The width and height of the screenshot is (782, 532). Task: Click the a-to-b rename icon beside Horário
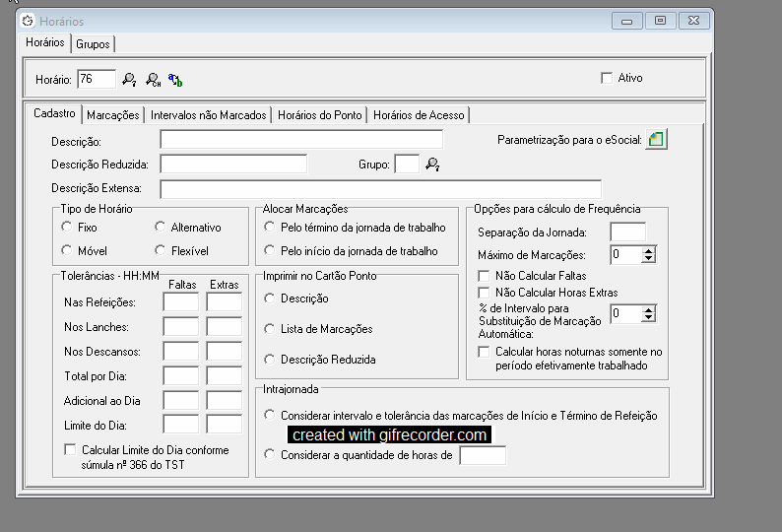175,79
